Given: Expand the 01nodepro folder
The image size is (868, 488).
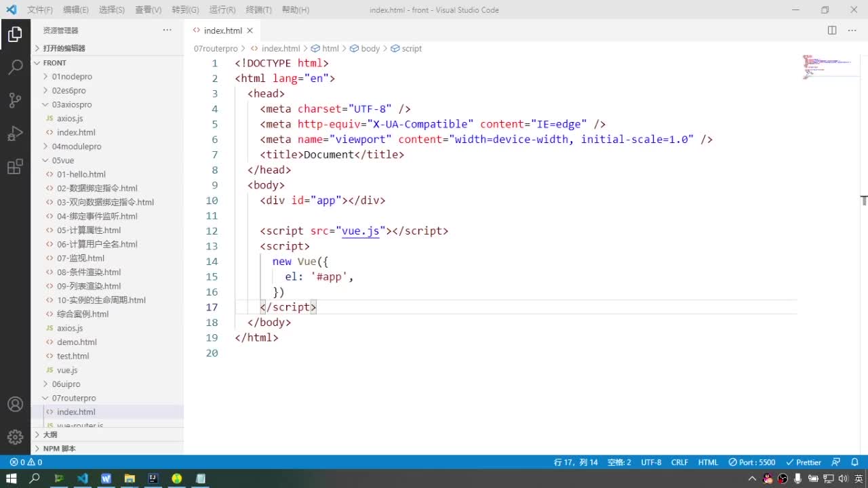Looking at the screenshot, I should click(x=108, y=77).
